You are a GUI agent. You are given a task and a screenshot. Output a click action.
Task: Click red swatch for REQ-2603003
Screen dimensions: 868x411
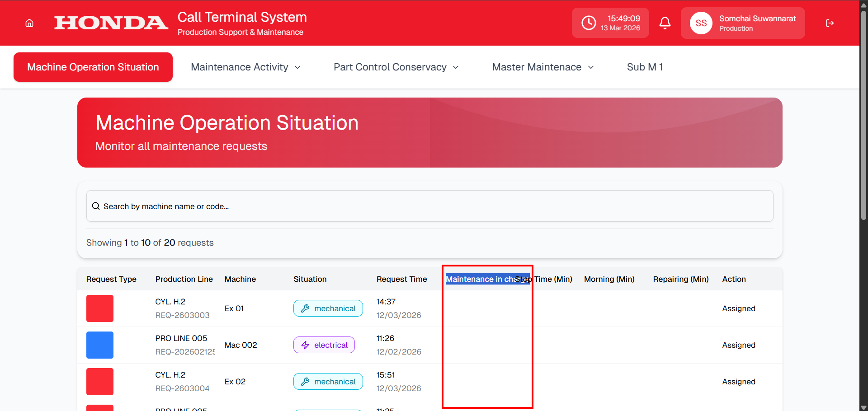(100, 308)
